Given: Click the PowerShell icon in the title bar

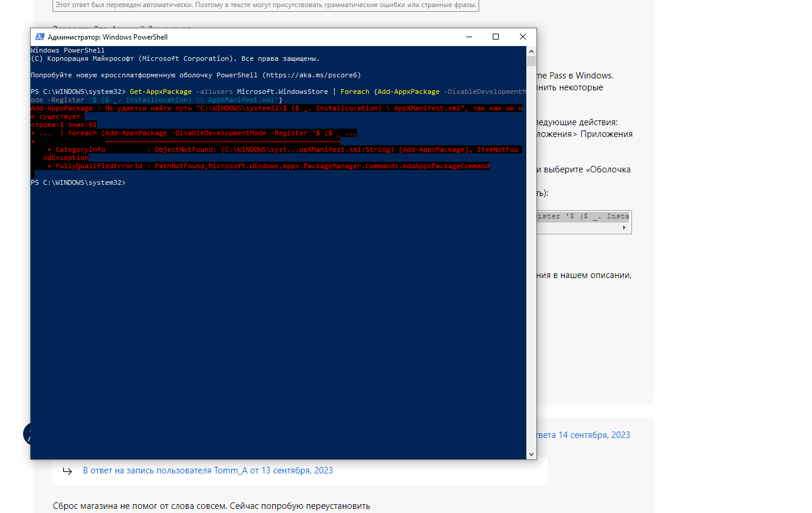Looking at the screenshot, I should [x=40, y=37].
